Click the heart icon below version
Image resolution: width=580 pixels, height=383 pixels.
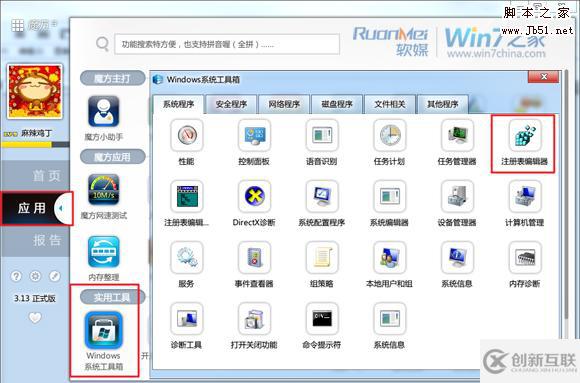pyautogui.click(x=35, y=318)
